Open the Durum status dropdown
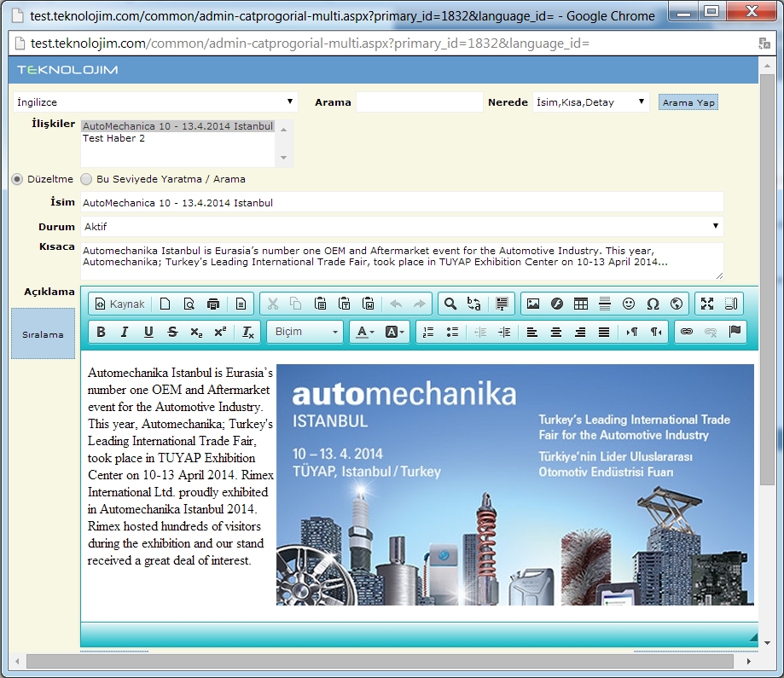Image resolution: width=784 pixels, height=678 pixels. [402, 227]
